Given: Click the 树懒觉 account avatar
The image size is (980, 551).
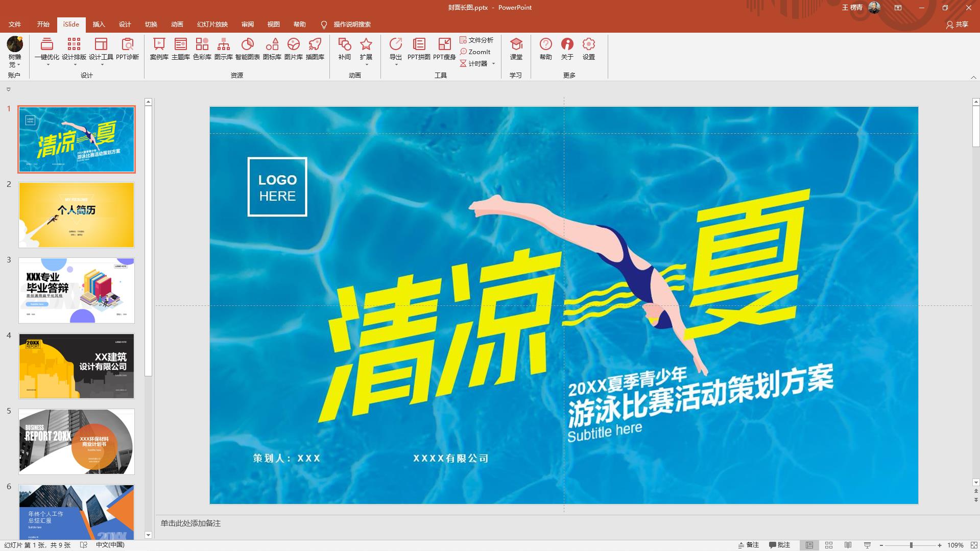Looking at the screenshot, I should 15,44.
